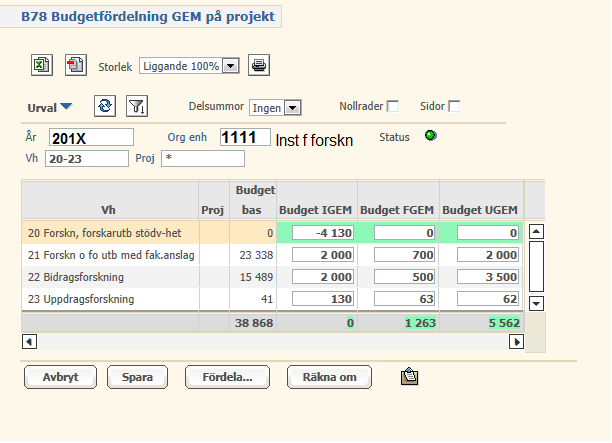Click the Avbryt button
This screenshot has width=612, height=443.
point(60,377)
